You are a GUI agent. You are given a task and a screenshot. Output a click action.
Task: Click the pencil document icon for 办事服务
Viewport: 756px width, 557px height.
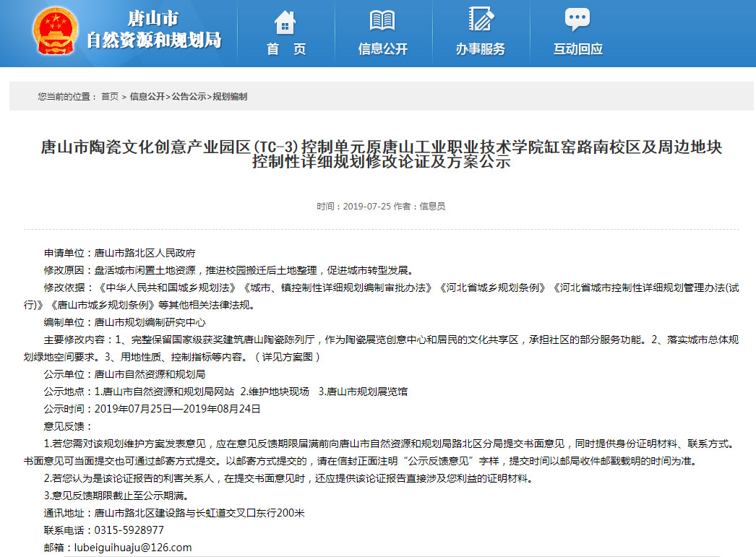pyautogui.click(x=480, y=20)
